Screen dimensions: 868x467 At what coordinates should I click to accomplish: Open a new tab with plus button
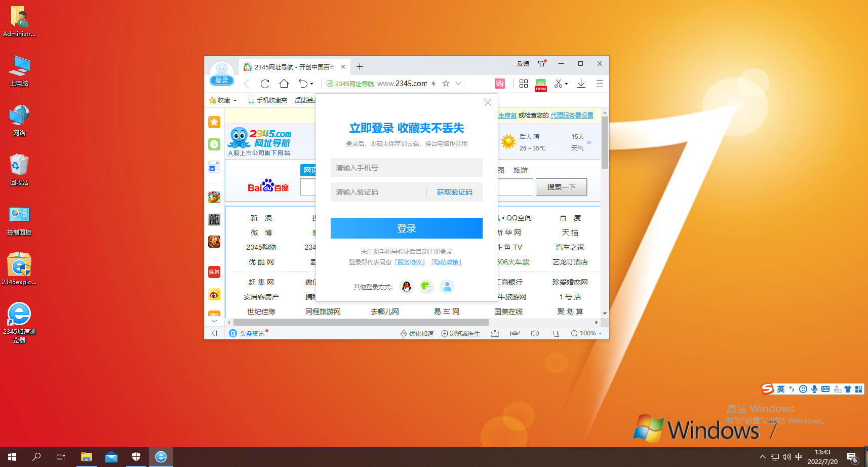click(360, 66)
